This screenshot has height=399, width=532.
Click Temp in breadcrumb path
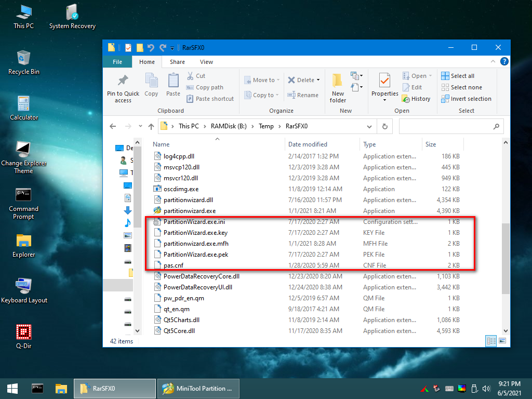(266, 126)
